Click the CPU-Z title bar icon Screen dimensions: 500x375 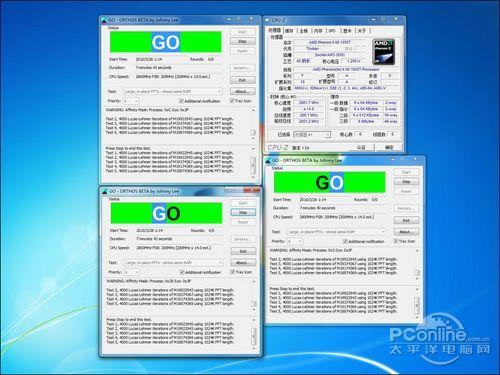(267, 20)
